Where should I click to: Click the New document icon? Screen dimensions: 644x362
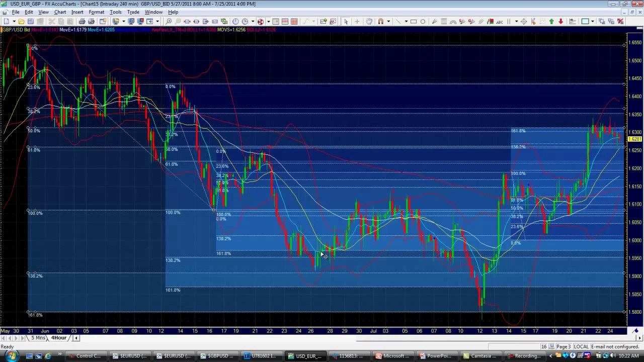click(7, 21)
